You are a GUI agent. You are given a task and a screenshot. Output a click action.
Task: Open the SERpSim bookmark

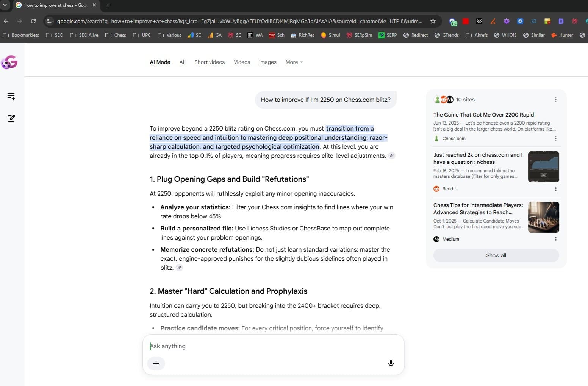tap(359, 35)
